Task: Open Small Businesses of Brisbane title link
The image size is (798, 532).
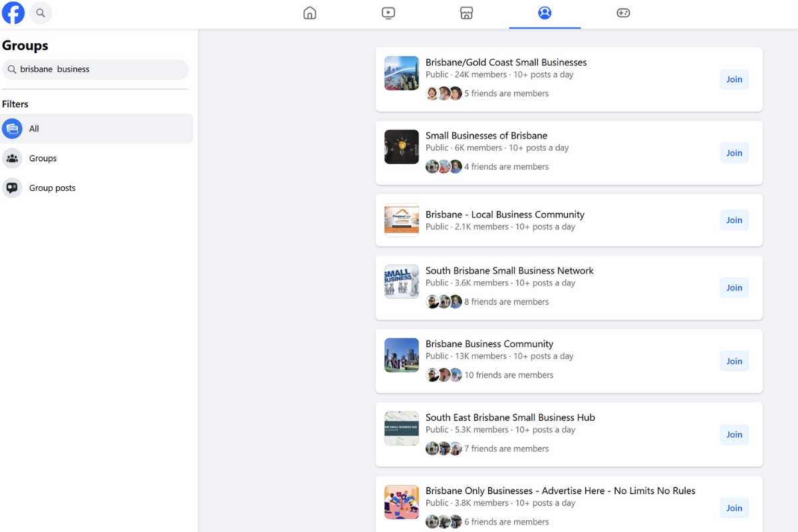Action: coord(486,136)
